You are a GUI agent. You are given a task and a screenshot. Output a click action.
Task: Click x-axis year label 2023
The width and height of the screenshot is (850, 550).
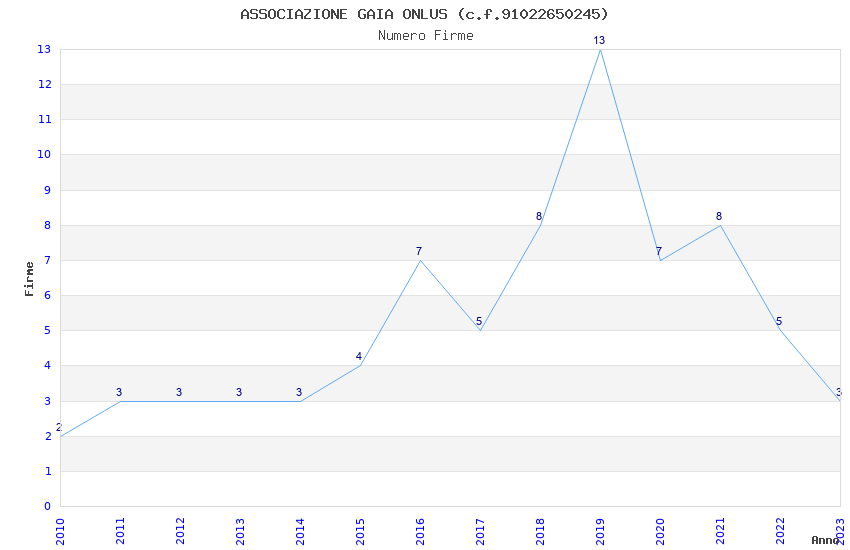pos(841,531)
